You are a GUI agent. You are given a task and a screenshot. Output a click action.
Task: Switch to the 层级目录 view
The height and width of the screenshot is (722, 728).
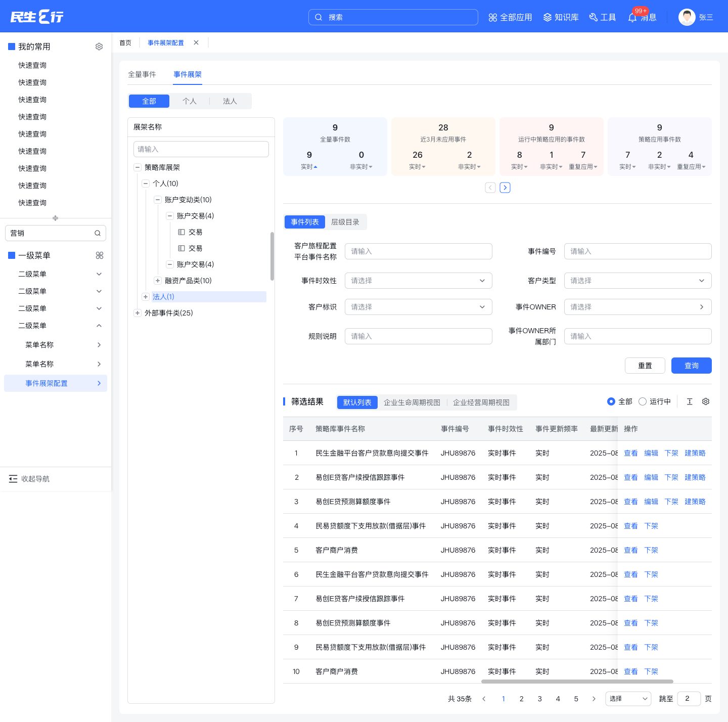coord(345,222)
